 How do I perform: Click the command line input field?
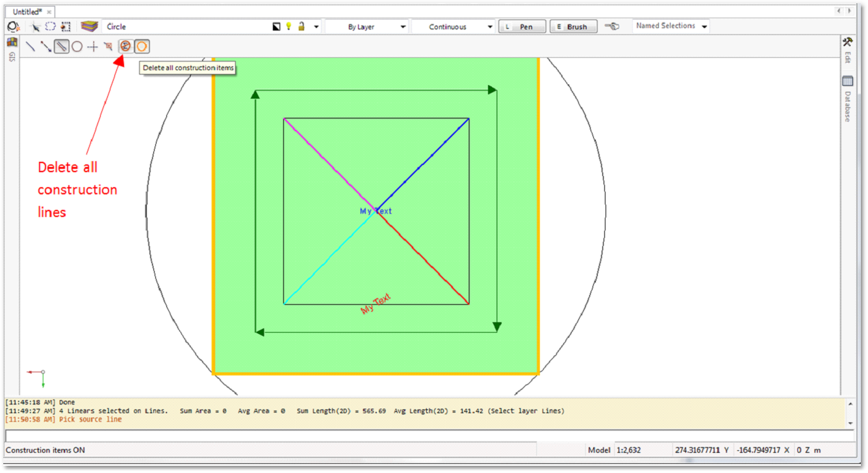pyautogui.click(x=429, y=436)
